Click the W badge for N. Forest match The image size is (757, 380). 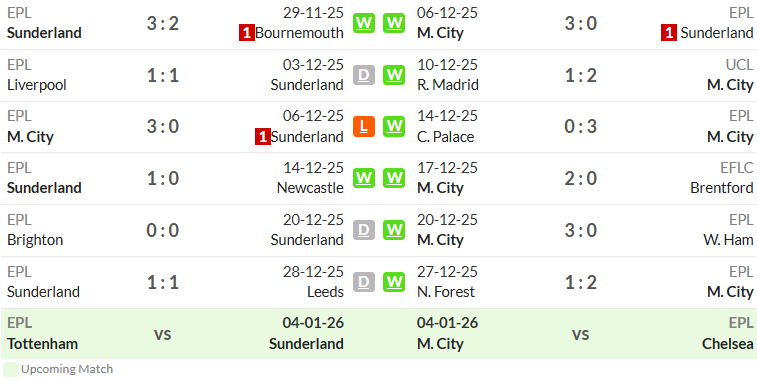(394, 282)
